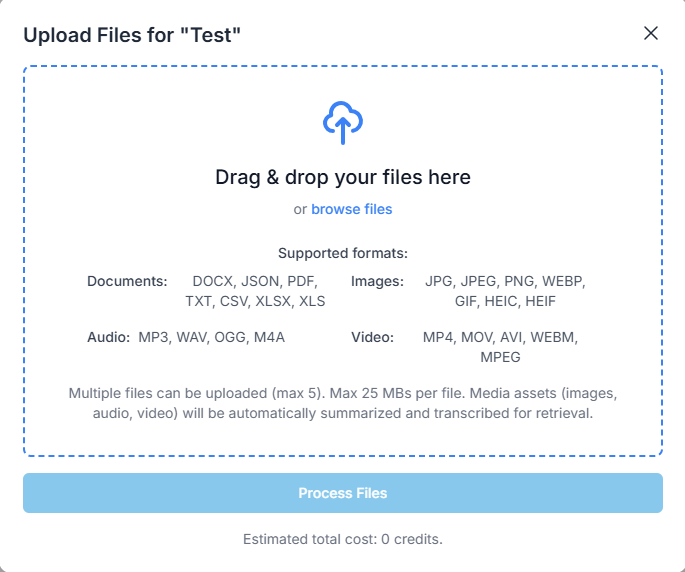
Task: Click the "Drag & drop your files here" heading
Action: coord(343,177)
